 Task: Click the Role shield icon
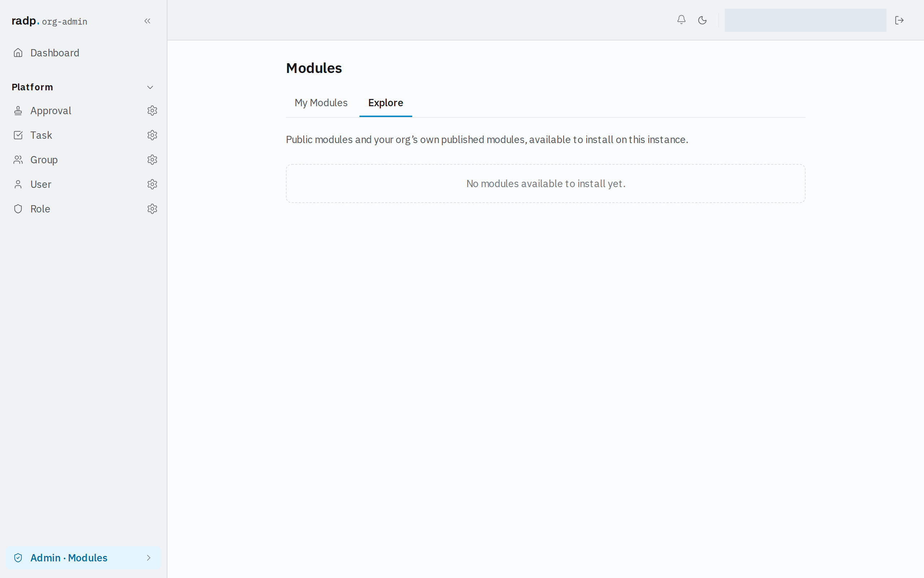(18, 209)
